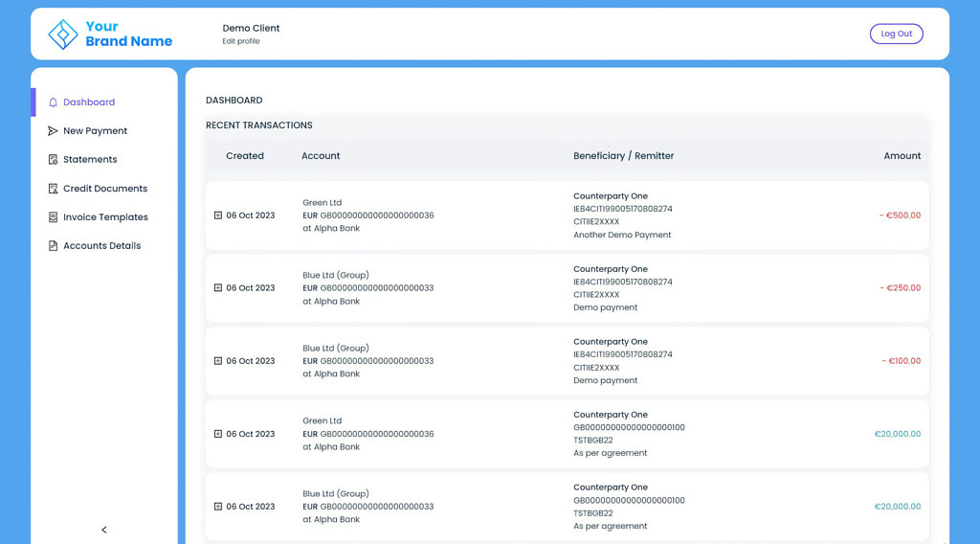
Task: Click the Statements icon in sidebar
Action: point(53,160)
